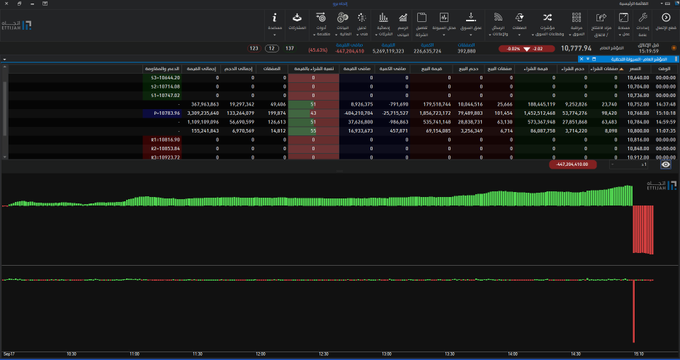Click the Buy Value (قيمة الشراء) column header
This screenshot has height=360, width=680.
click(536, 69)
